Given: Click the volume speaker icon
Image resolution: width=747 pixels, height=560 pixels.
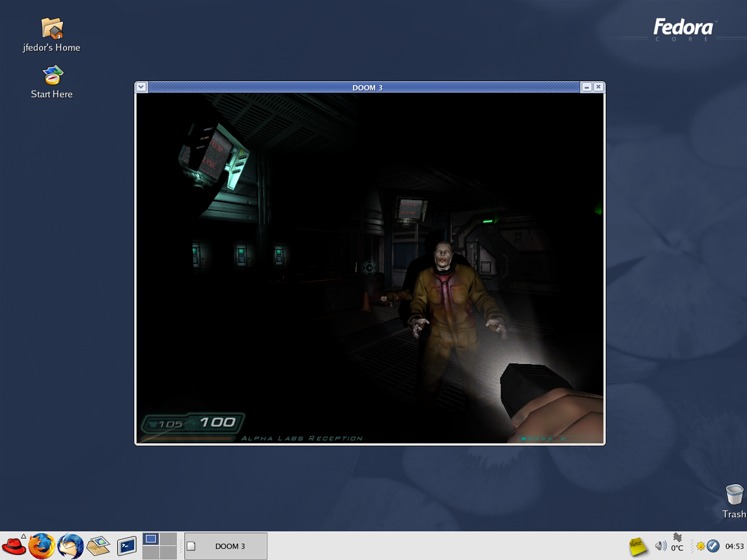Looking at the screenshot, I should pos(661,546).
